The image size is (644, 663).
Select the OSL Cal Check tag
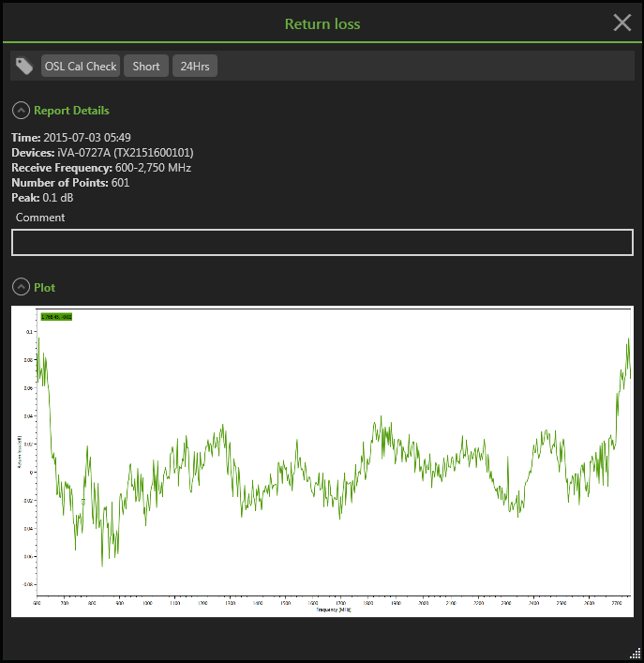81,67
